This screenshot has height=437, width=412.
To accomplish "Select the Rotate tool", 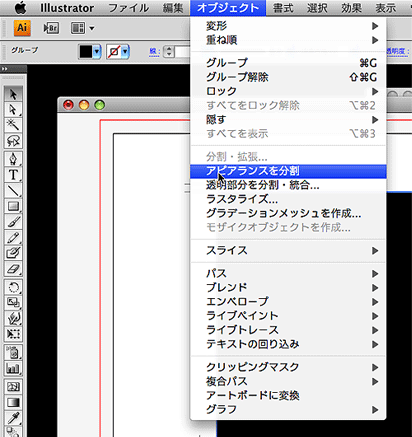I will pos(13,287).
